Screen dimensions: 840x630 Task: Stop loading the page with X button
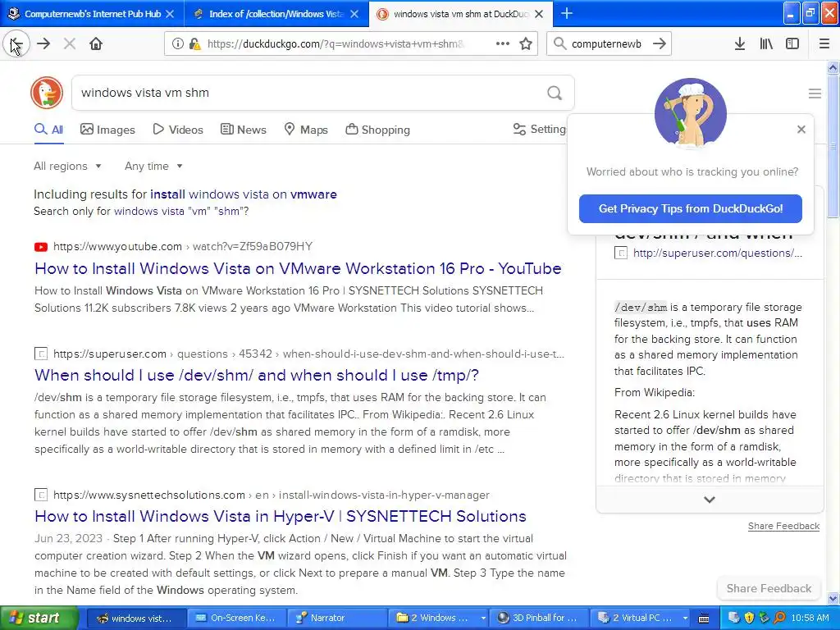tap(70, 44)
